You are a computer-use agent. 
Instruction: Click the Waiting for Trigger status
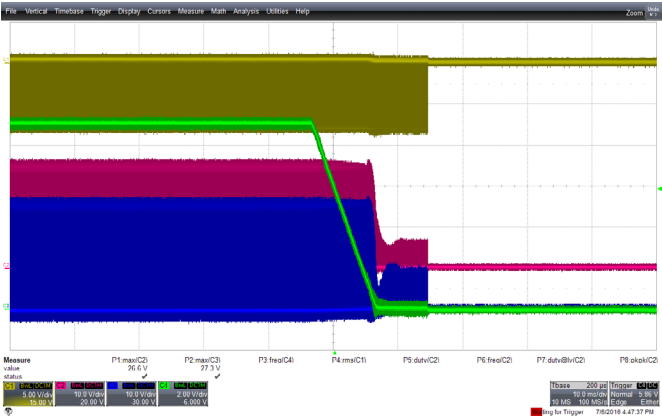557,412
